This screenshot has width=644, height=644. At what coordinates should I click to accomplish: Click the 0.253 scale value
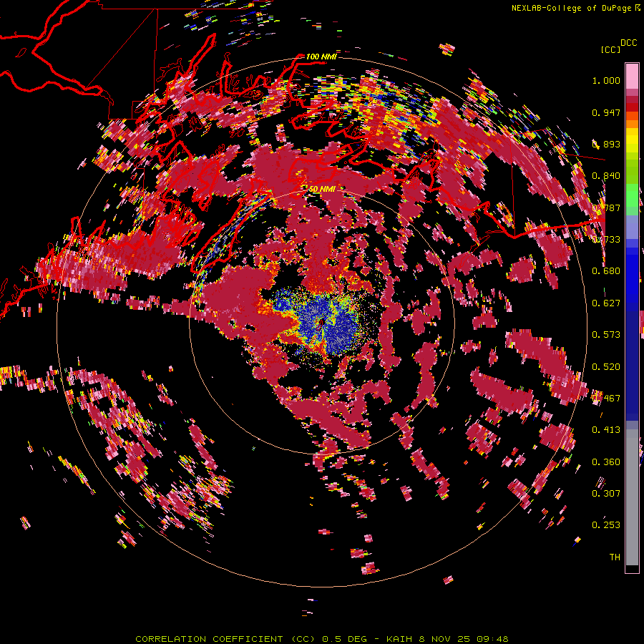point(606,525)
